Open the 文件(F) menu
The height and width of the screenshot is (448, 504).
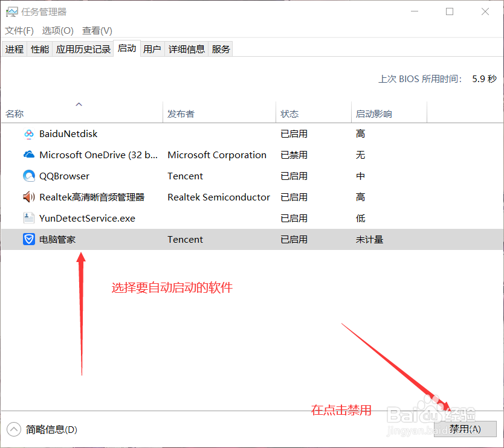tap(19, 31)
